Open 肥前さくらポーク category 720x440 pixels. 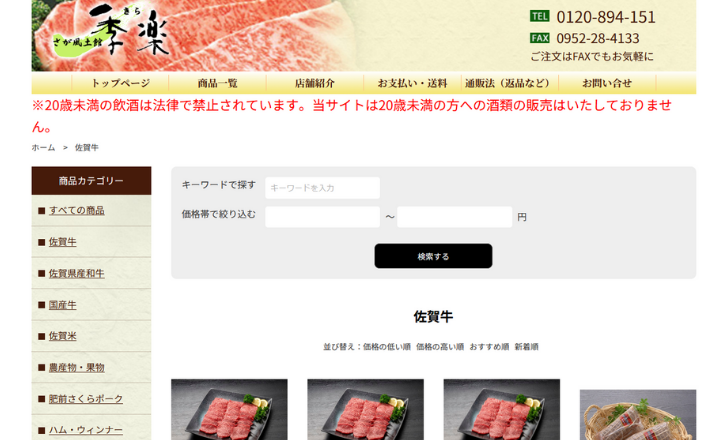pos(86,399)
